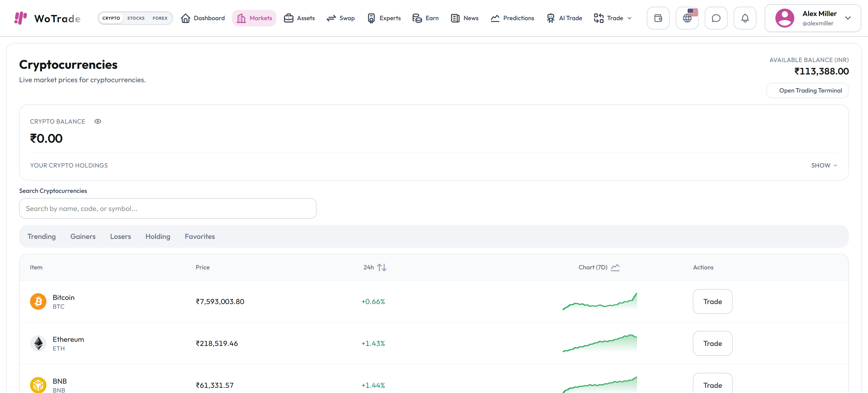Select the Favorites tab
868x393 pixels.
tap(200, 237)
